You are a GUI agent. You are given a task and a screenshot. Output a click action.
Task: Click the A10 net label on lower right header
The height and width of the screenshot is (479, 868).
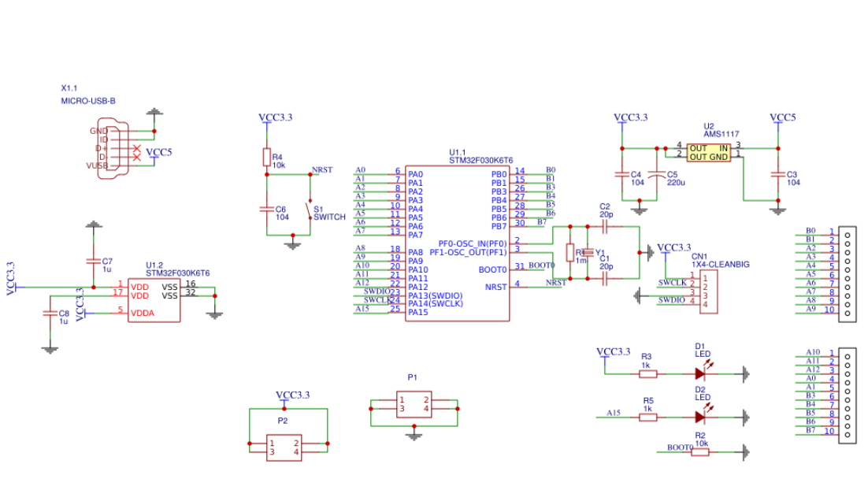click(813, 352)
